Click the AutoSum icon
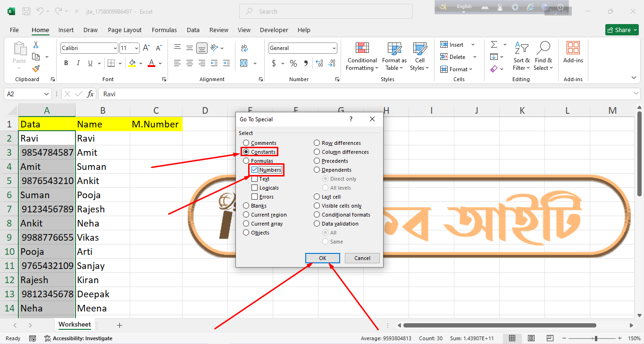 493,44
